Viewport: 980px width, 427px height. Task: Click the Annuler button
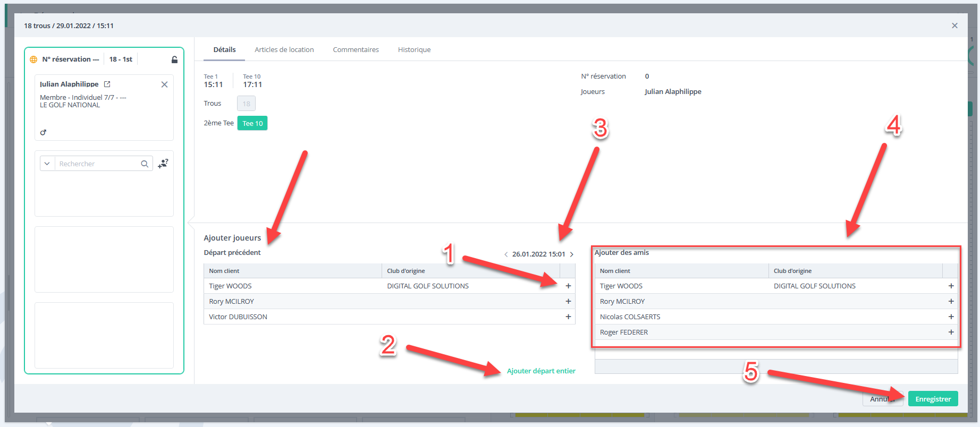(x=883, y=399)
